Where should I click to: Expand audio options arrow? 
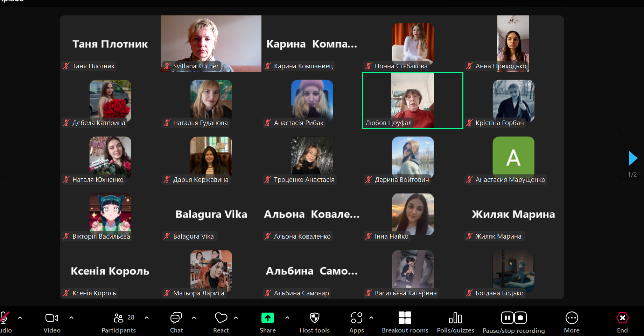(20, 318)
